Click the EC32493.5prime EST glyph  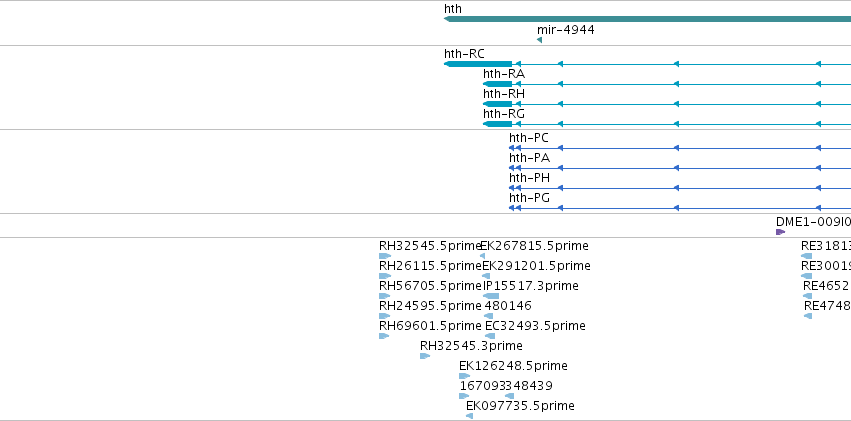490,336
